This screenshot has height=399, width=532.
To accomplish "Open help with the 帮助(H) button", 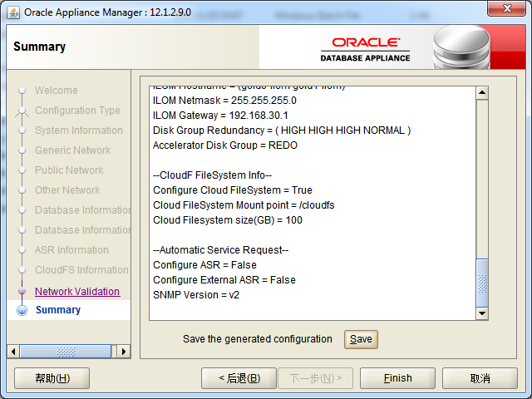I will point(52,378).
